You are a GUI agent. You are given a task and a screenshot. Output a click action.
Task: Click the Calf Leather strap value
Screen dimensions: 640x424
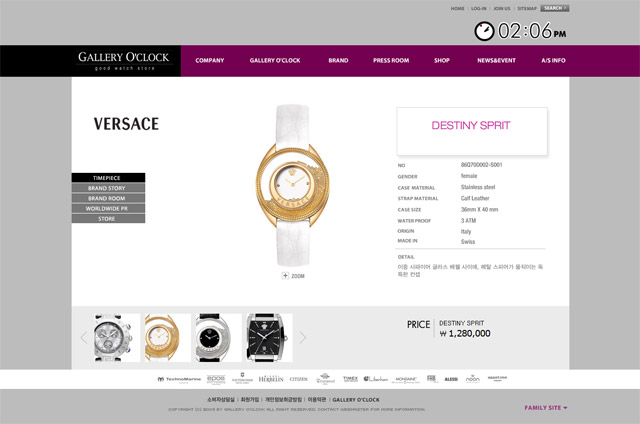pos(475,198)
